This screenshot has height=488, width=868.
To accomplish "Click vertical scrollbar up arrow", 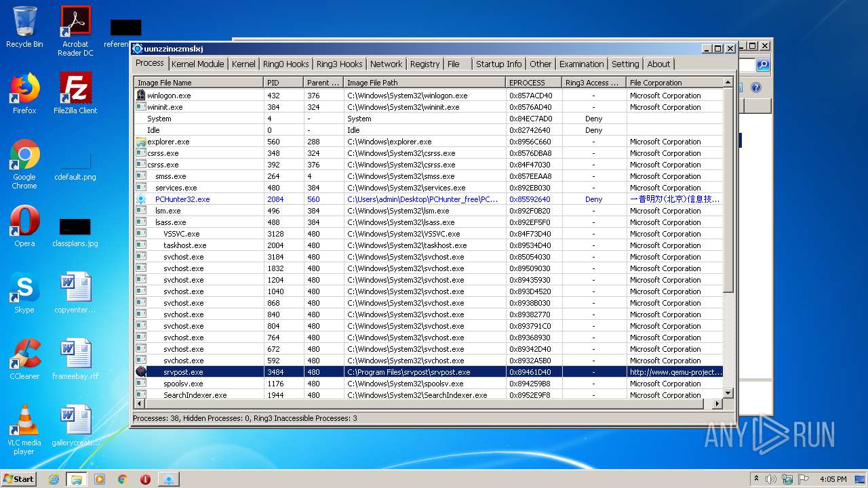I will point(728,82).
